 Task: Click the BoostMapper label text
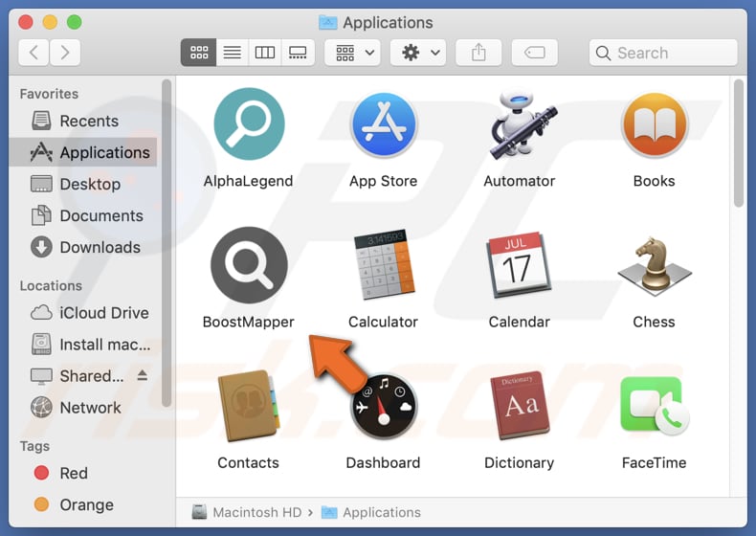(x=248, y=322)
